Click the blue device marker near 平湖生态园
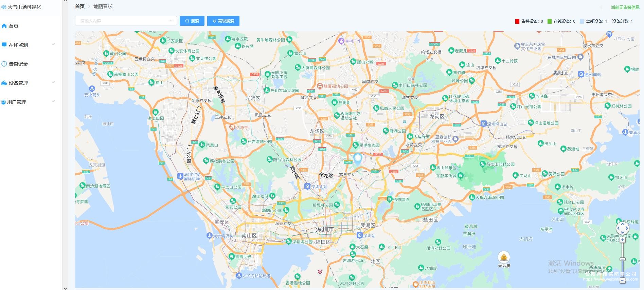Viewport: 644px width, 290px height. pos(358,159)
